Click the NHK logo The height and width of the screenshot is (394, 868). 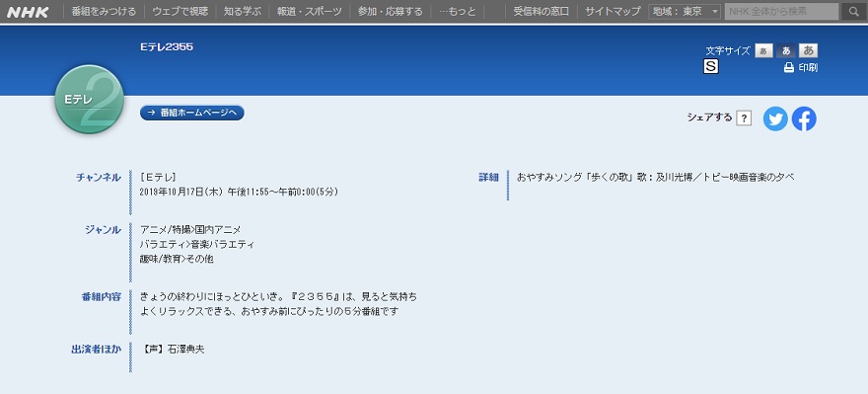28,12
